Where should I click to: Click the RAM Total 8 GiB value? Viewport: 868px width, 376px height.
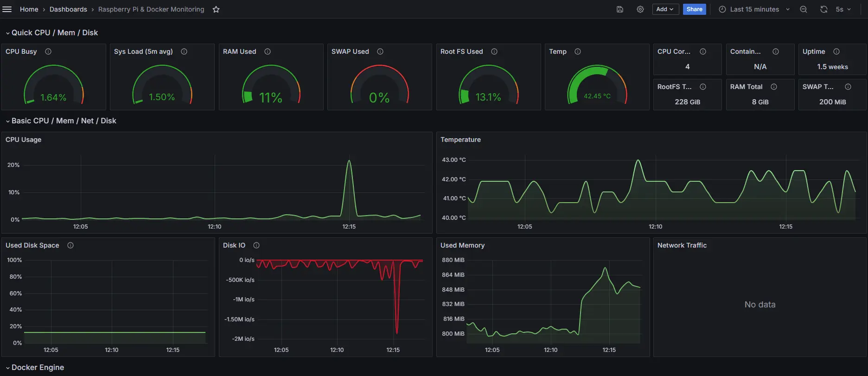pyautogui.click(x=760, y=102)
